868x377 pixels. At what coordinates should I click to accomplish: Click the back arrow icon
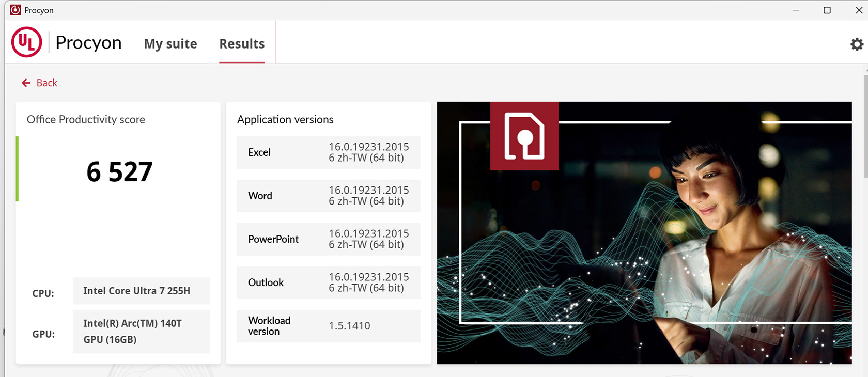tap(26, 83)
